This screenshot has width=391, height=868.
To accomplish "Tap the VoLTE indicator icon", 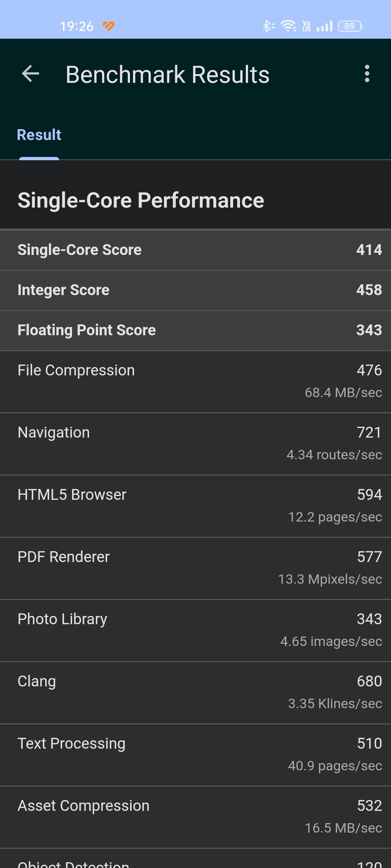I will pyautogui.click(x=307, y=26).
